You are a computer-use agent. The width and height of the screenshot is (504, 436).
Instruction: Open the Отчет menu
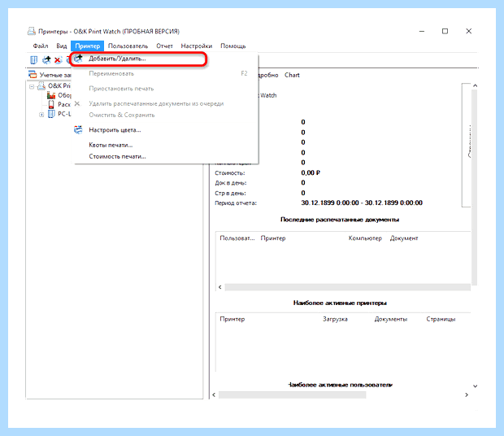point(164,46)
